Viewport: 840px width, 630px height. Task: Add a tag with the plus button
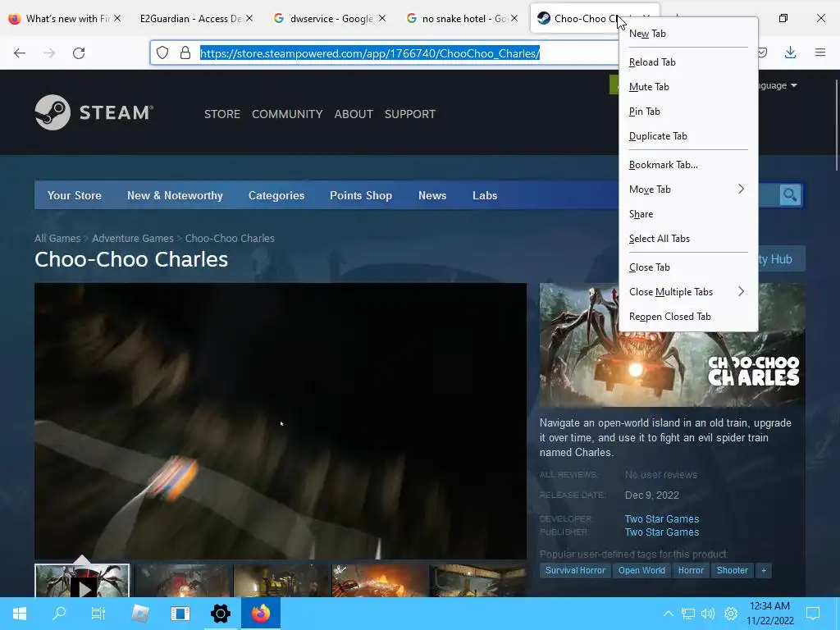[764, 571]
